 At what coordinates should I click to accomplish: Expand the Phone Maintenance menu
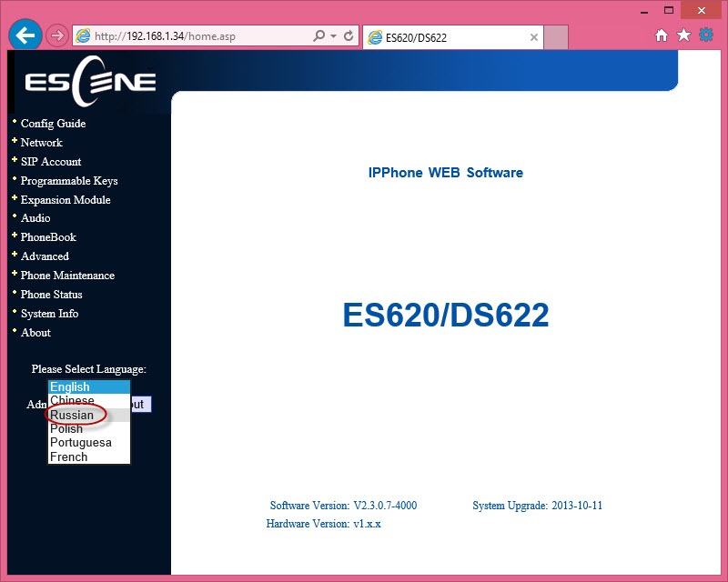(x=67, y=276)
